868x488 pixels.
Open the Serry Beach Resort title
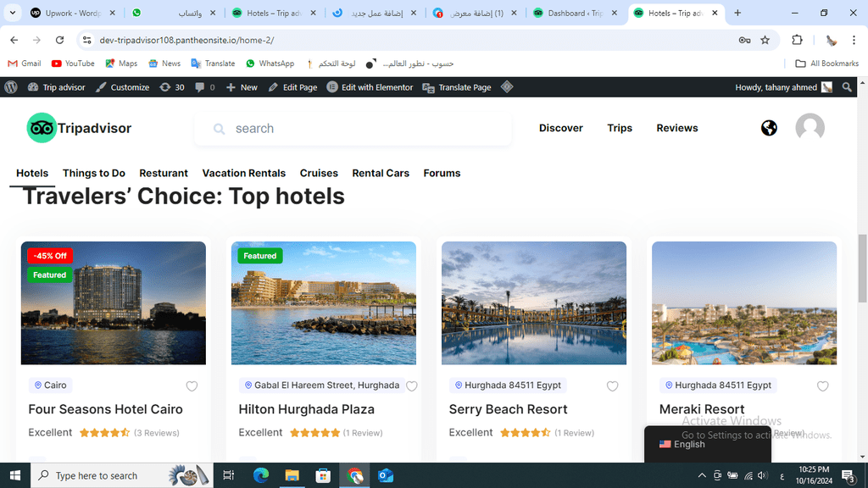[508, 409]
